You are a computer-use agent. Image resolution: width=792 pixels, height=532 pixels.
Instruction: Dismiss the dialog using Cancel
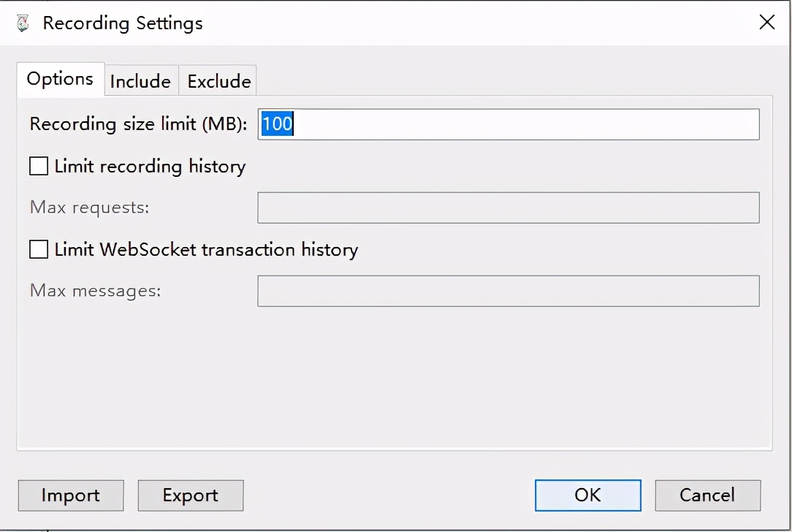click(707, 495)
